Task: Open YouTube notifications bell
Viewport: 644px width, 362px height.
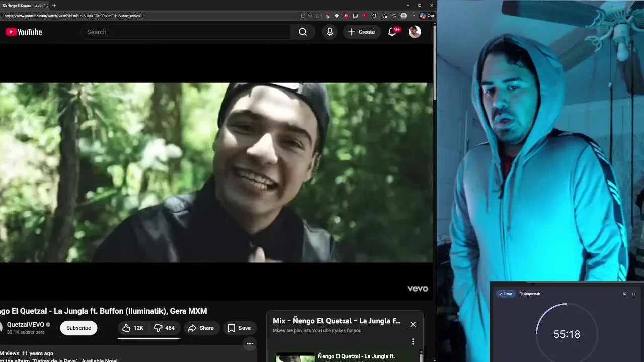Action: (393, 32)
